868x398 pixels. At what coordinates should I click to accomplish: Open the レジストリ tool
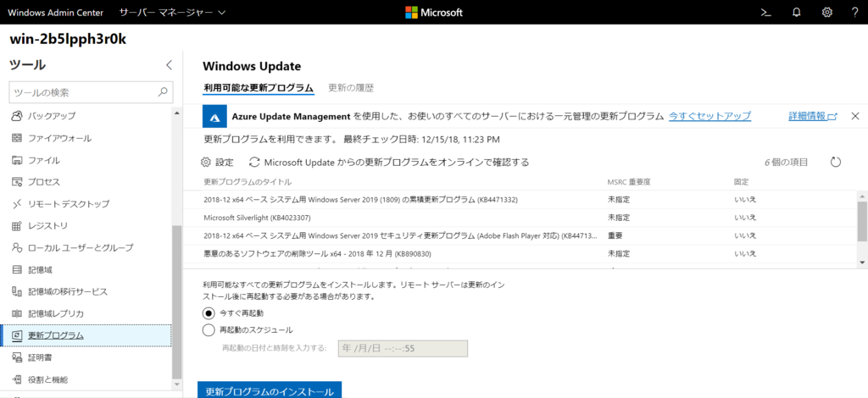86,225
